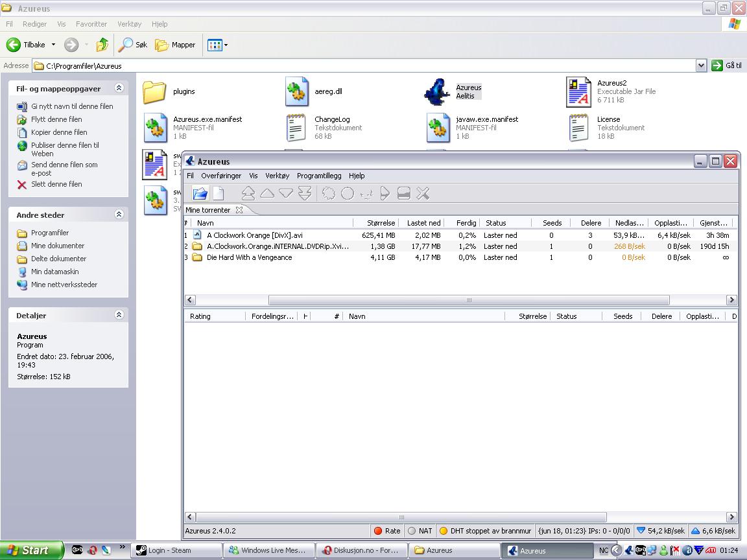Collapse the Fil- og mappeoppgaver panel

(x=119, y=88)
